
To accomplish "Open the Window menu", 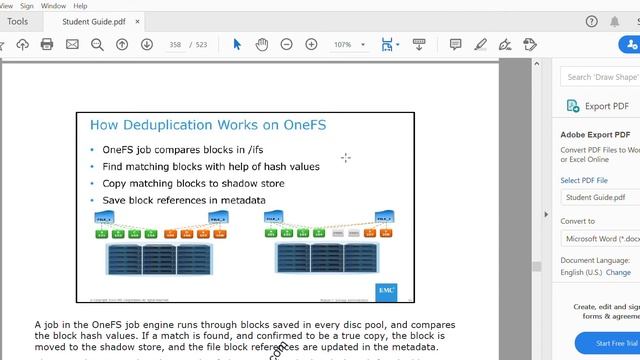I will 53,6.
